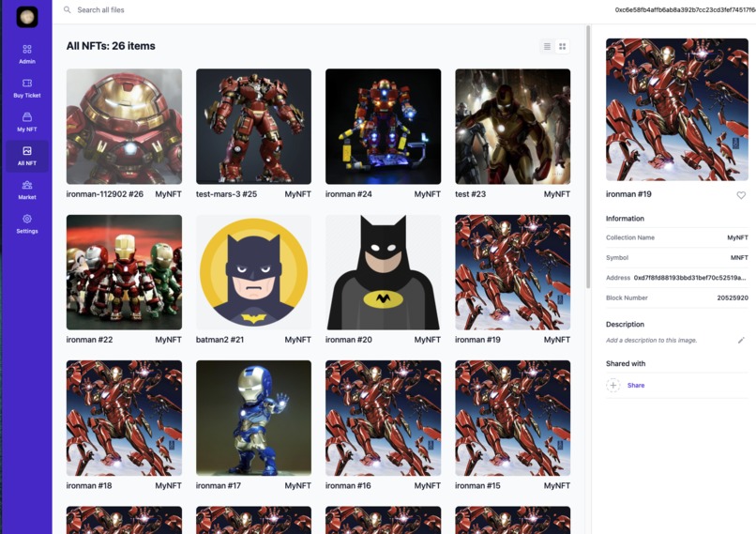The image size is (756, 534).
Task: Open Buy Ticket icon in sidebar
Action: click(27, 83)
